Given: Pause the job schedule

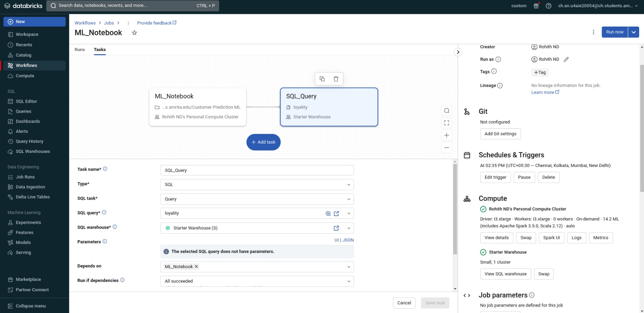Looking at the screenshot, I should (524, 177).
